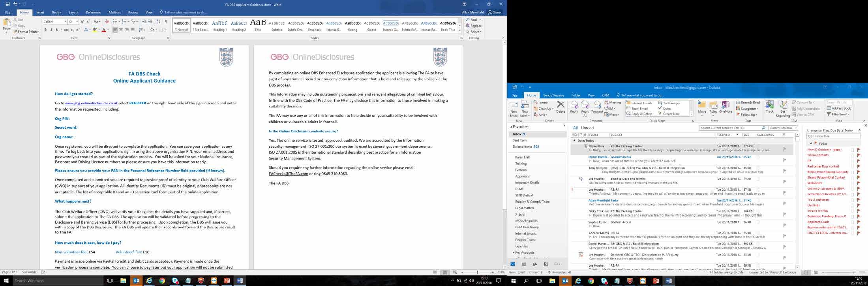Open the font name dropdown showing Calibri
This screenshot has height=286, width=868.
(65, 22)
